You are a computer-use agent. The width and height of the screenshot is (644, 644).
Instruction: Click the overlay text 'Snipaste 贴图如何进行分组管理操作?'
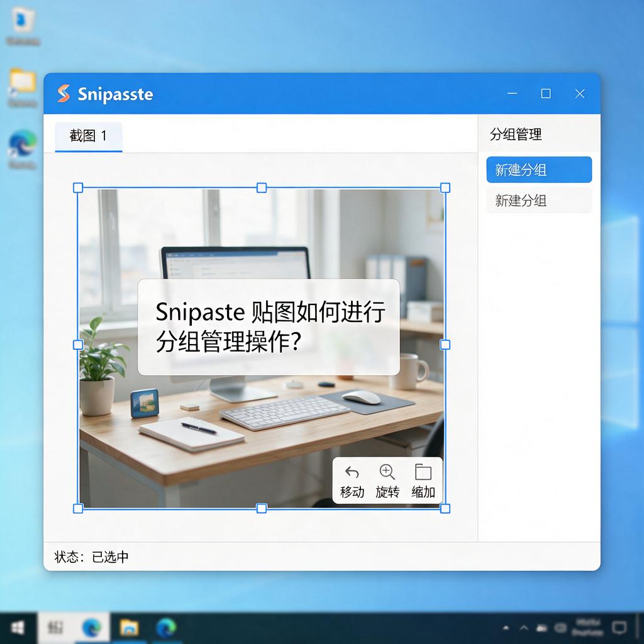click(270, 327)
